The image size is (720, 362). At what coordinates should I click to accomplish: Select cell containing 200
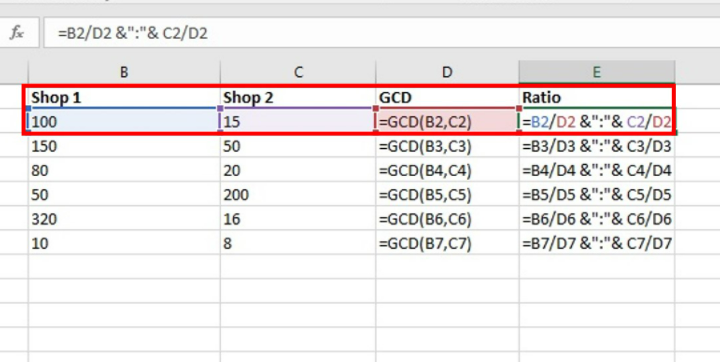click(298, 195)
